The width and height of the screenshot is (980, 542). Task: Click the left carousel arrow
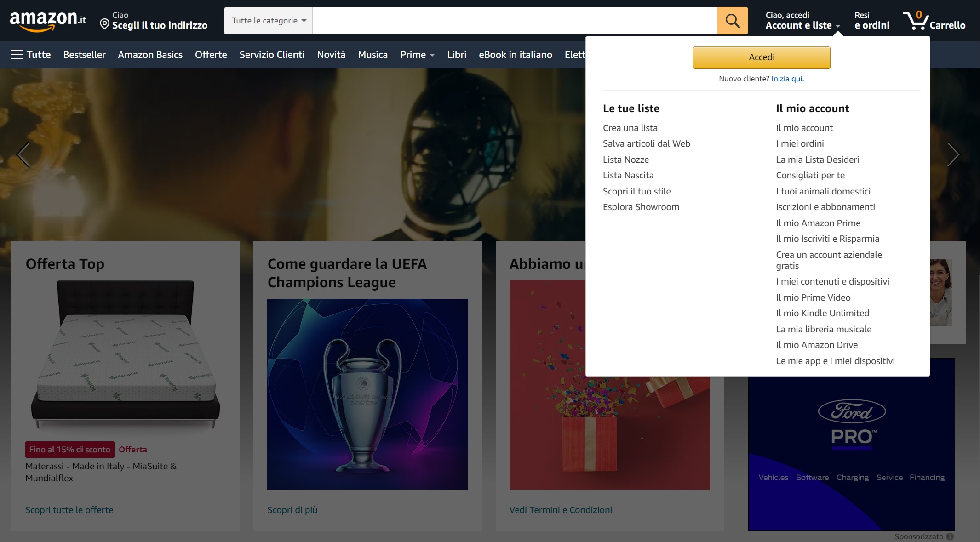[x=23, y=154]
